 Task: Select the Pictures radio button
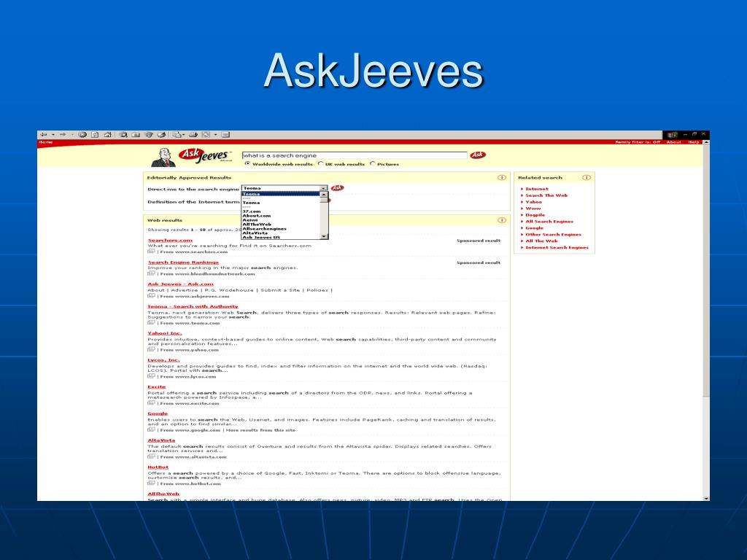pos(373,163)
